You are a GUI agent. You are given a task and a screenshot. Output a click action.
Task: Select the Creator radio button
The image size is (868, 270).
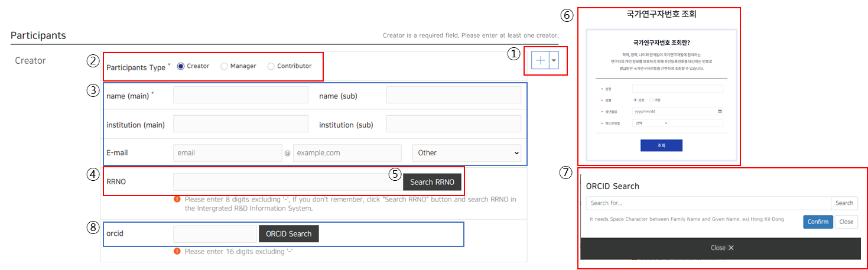coord(181,66)
